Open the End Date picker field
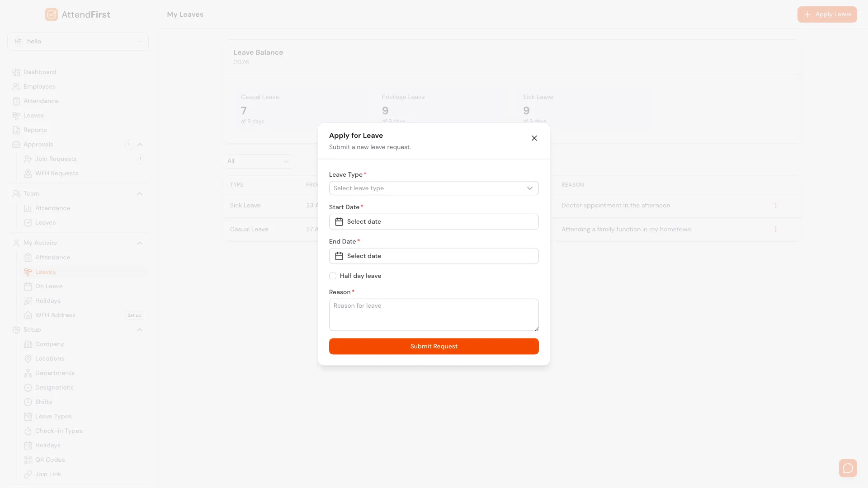Viewport: 868px width, 488px height. pos(434,256)
